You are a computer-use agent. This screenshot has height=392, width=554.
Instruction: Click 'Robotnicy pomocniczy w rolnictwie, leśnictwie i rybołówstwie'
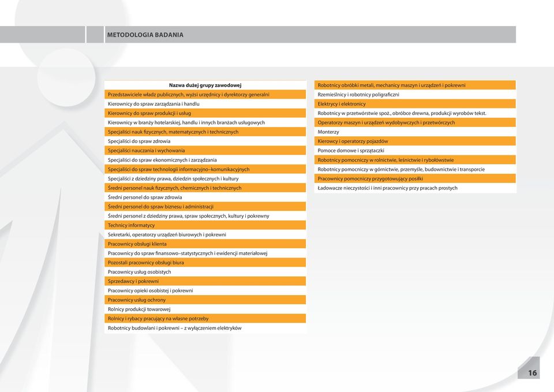(415, 160)
